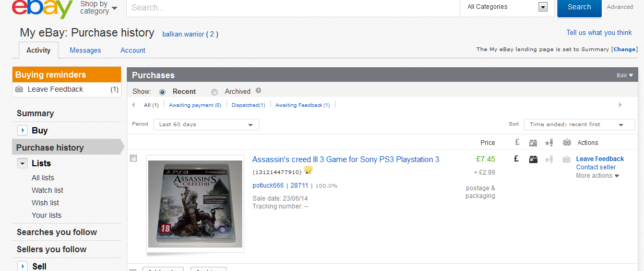This screenshot has width=644, height=271.
Task: Open Tell us what you think
Action: point(599,33)
